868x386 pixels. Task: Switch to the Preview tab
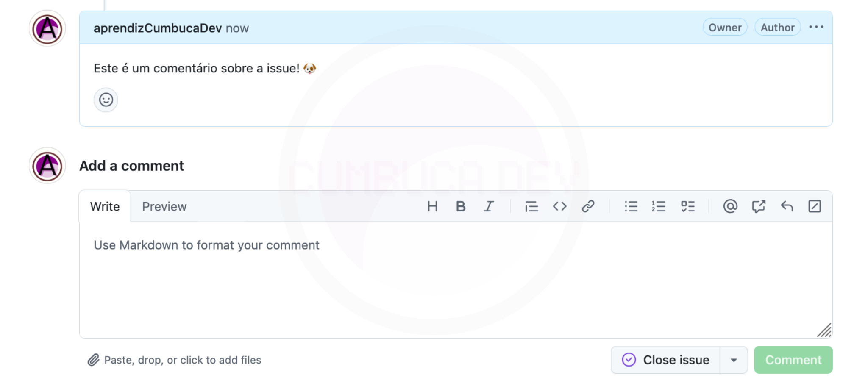pos(164,206)
